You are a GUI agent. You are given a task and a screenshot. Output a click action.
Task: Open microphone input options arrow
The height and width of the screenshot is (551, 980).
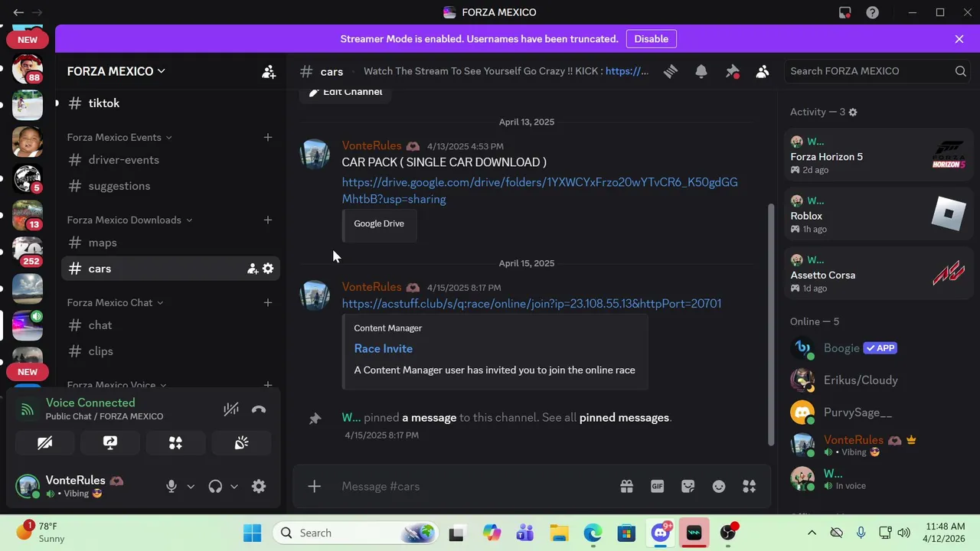(191, 486)
